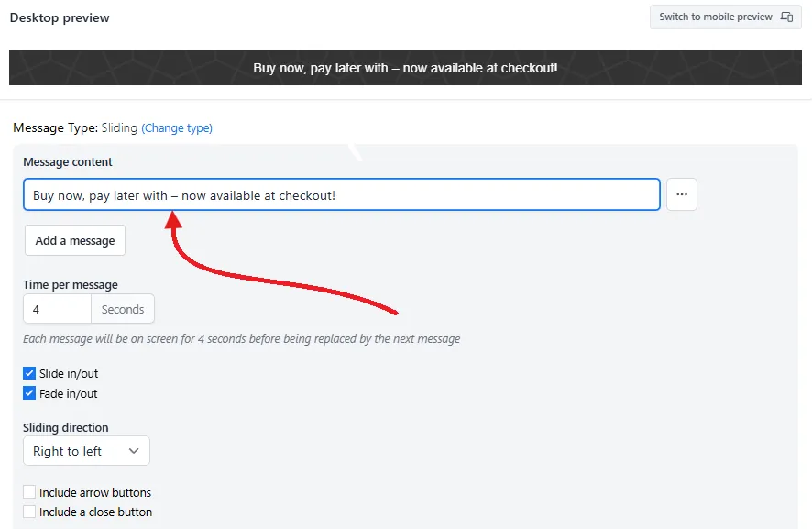Click the Sliding direction label
The height and width of the screenshot is (529, 812).
(x=66, y=427)
